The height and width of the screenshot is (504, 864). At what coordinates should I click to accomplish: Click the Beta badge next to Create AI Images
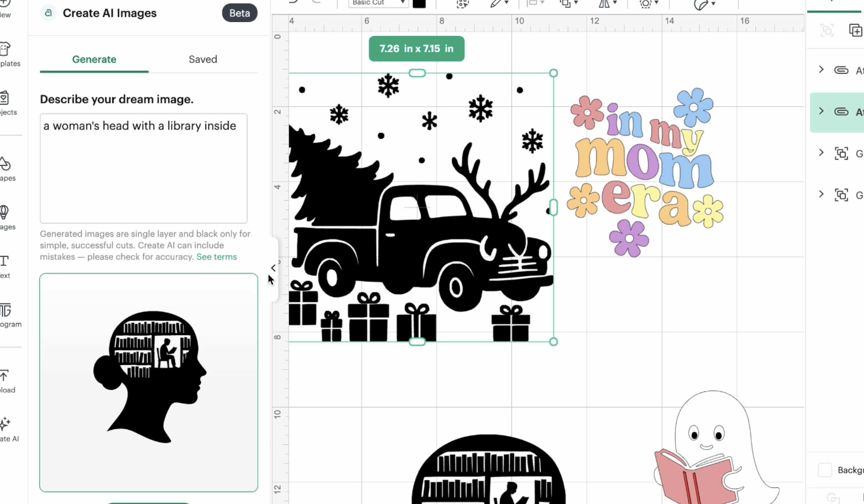[239, 13]
